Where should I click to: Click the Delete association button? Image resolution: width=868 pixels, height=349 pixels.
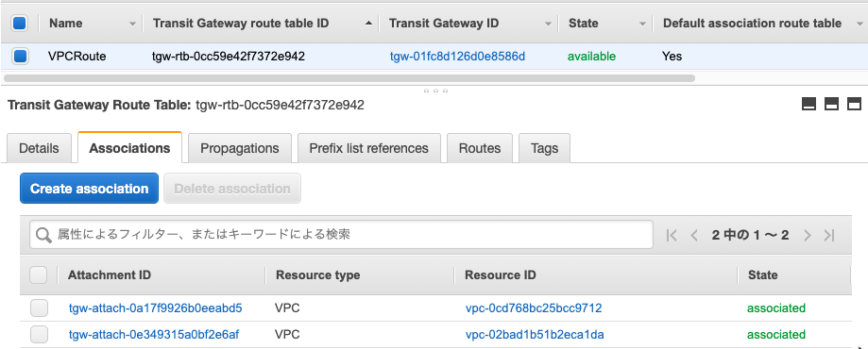coord(232,189)
